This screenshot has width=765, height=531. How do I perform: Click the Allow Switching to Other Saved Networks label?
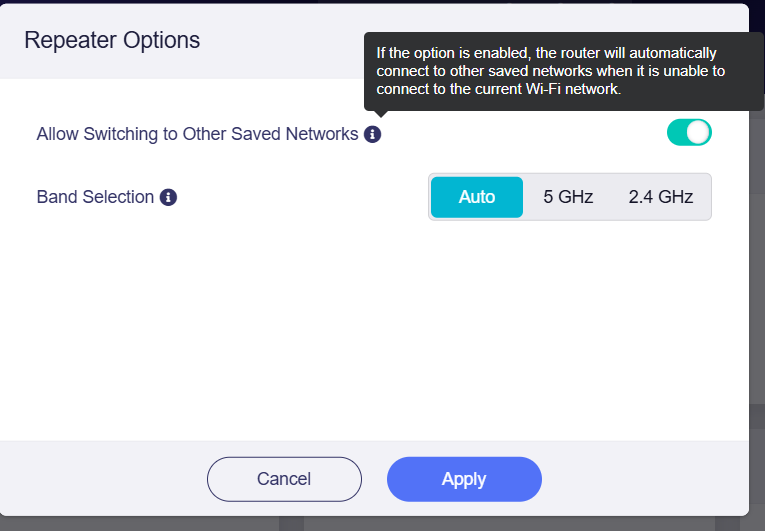198,134
